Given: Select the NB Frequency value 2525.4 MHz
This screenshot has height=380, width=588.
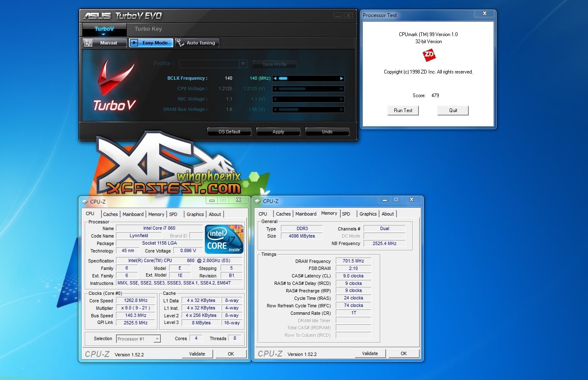Looking at the screenshot, I should click(x=384, y=243).
